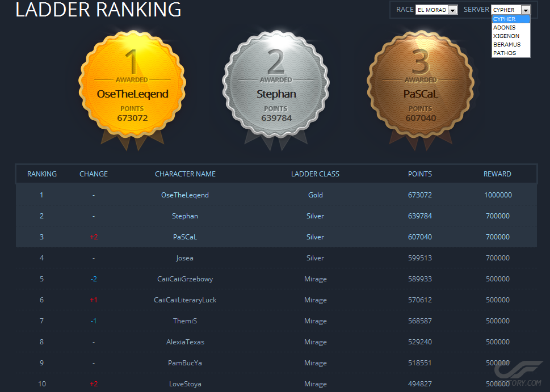Click character name CaiiCaiiGrzebowy
The image size is (550, 392).
185,279
